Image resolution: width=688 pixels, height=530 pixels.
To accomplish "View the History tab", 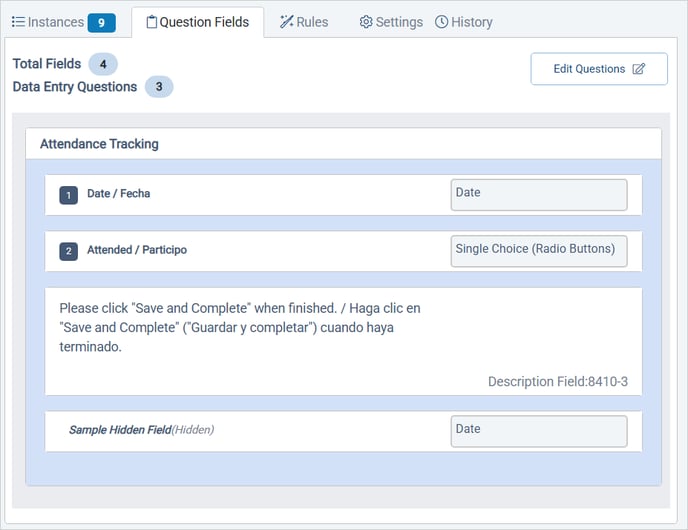I will tap(471, 22).
